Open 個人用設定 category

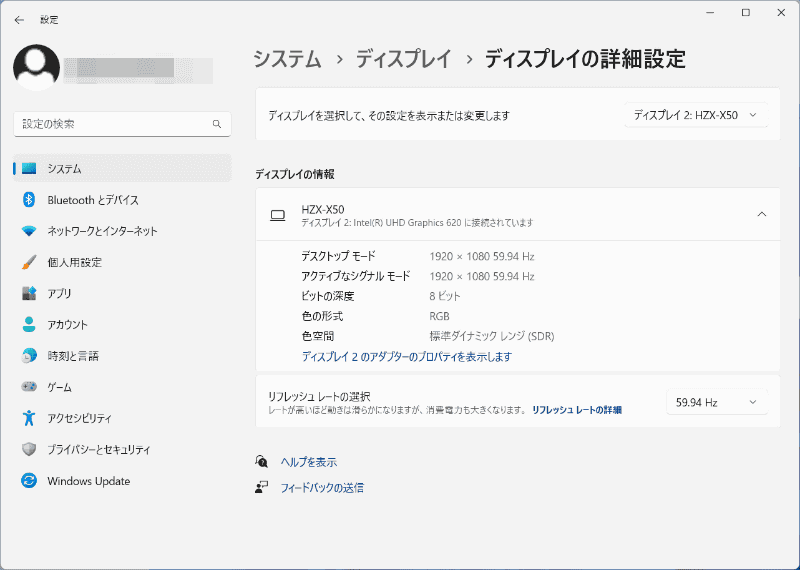pos(122,262)
